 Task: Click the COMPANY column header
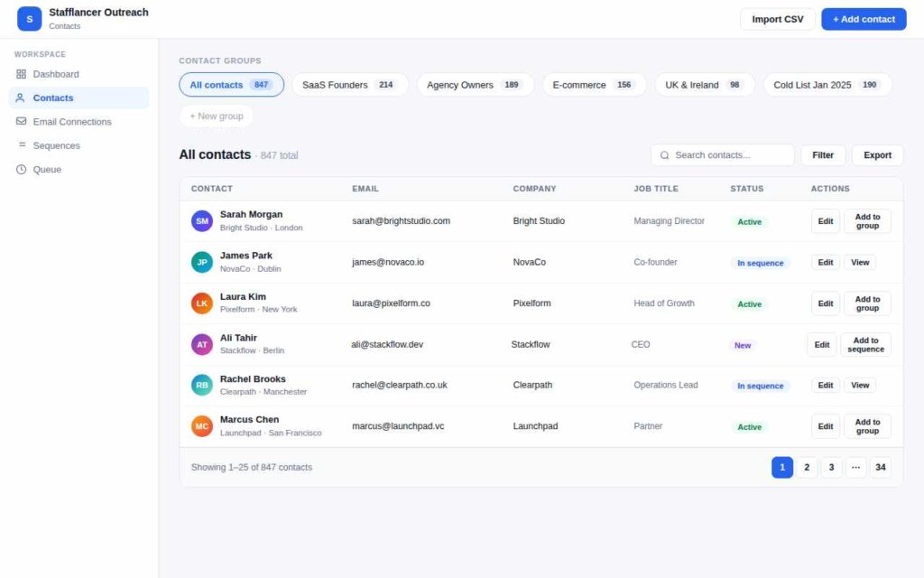tap(534, 189)
